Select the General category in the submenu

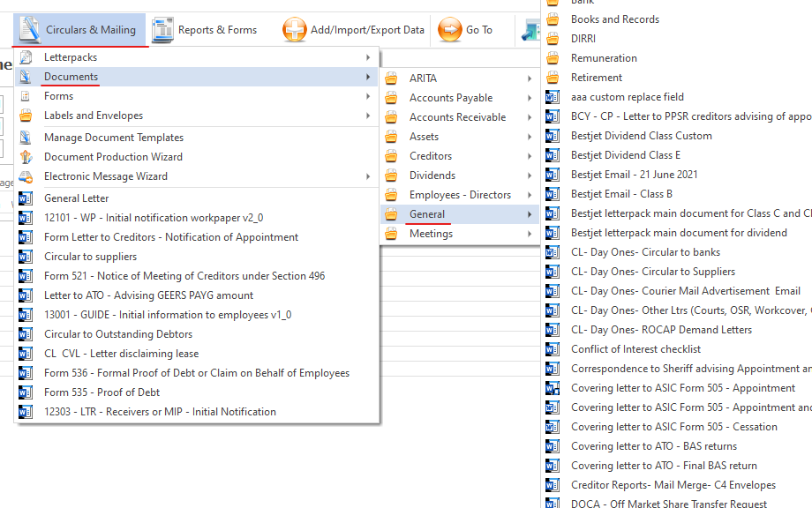point(427,213)
